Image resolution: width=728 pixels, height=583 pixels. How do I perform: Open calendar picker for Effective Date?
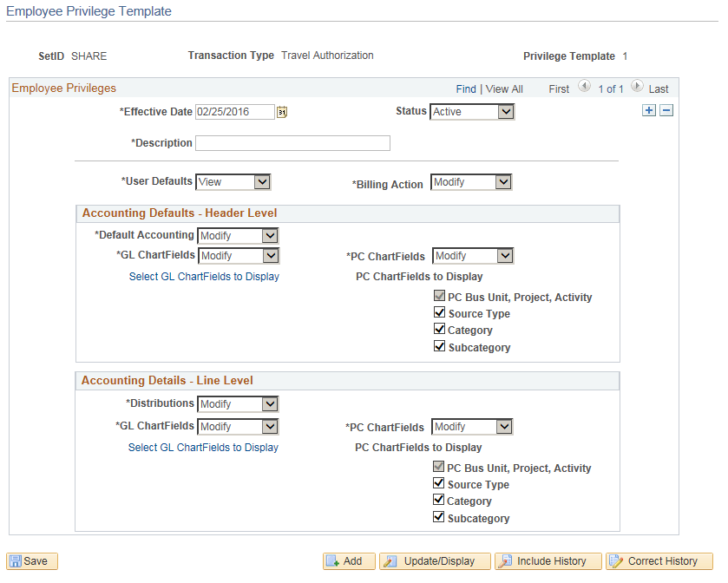[282, 111]
